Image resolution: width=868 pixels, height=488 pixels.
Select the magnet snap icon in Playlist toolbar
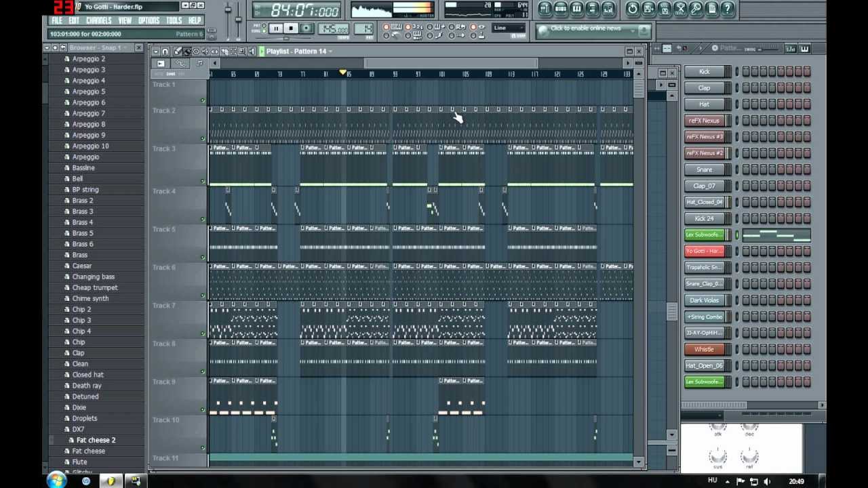pos(165,52)
